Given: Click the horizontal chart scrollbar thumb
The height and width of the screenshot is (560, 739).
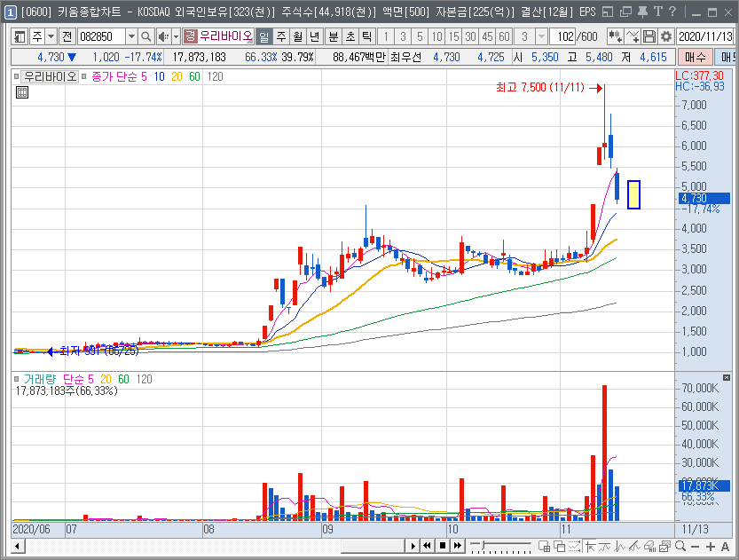Looking at the screenshot, I should (373, 546).
